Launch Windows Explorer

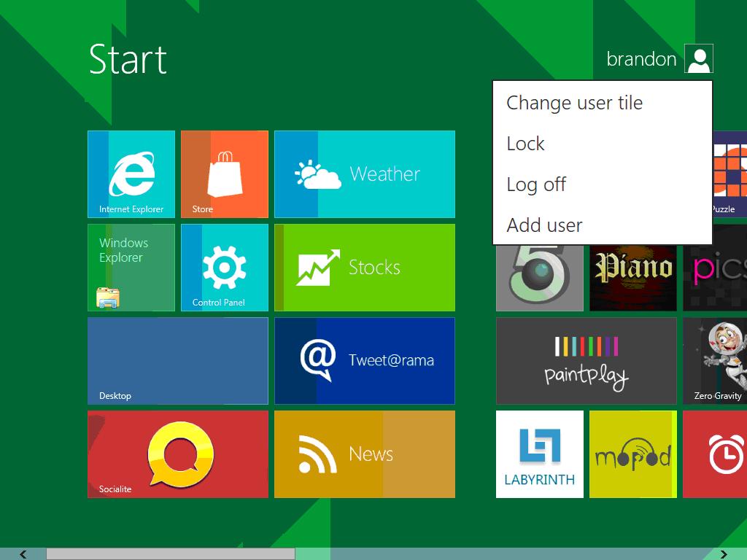pos(131,267)
